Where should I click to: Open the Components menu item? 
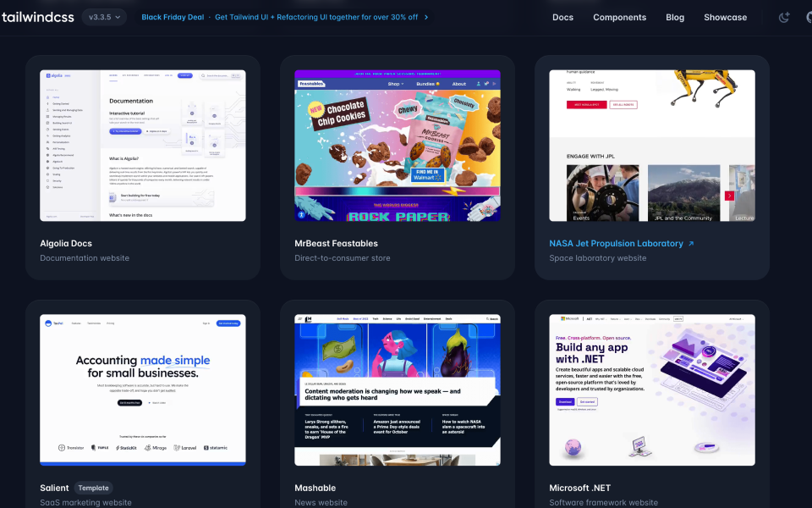(619, 17)
